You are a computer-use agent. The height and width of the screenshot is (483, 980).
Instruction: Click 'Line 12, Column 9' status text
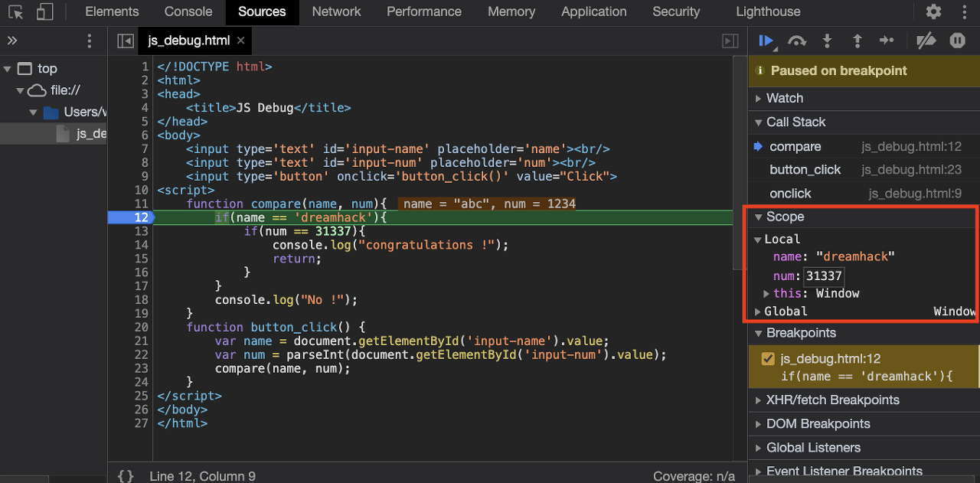(x=203, y=476)
